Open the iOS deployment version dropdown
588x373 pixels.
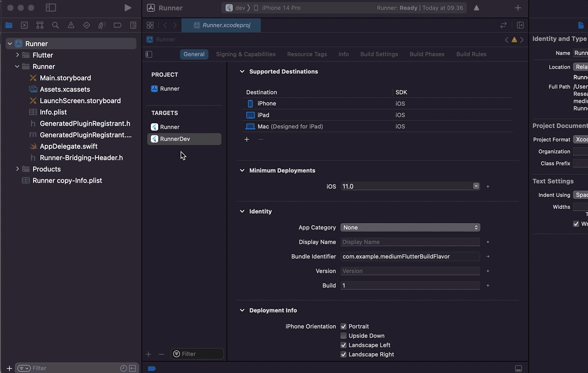476,186
